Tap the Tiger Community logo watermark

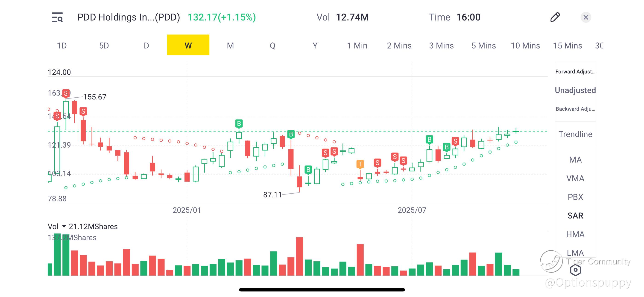pos(551,261)
